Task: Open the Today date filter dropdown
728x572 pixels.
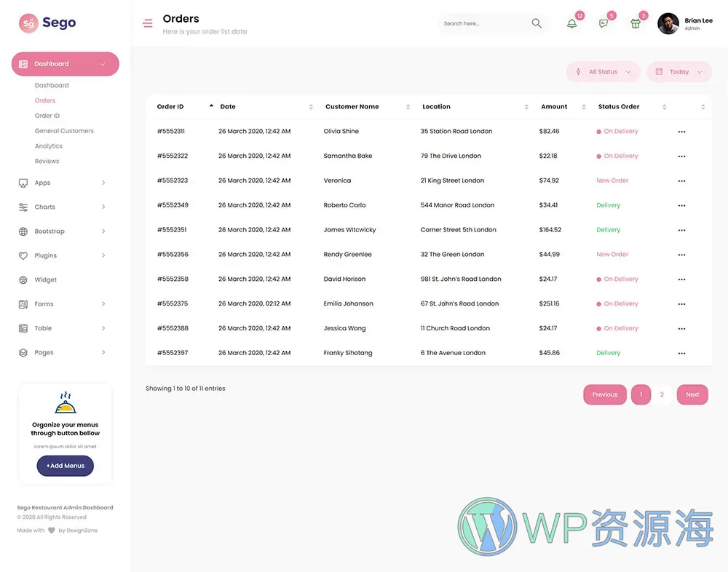Action: coord(678,71)
